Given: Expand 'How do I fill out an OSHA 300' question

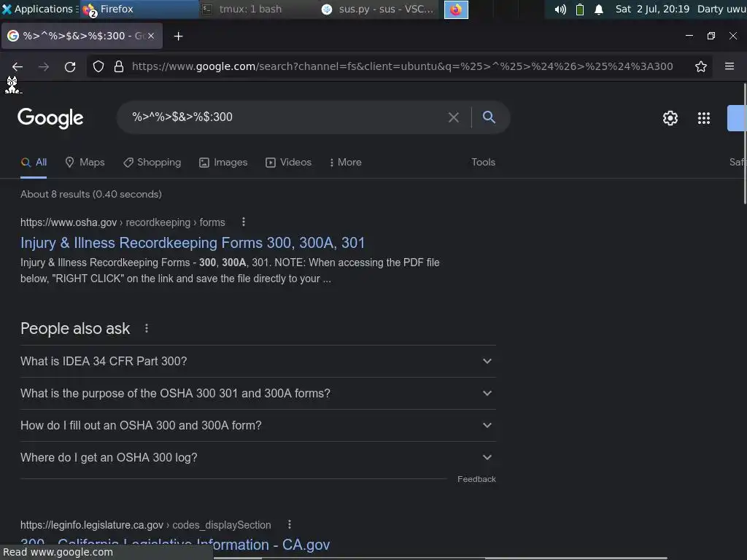Looking at the screenshot, I should click(x=258, y=425).
